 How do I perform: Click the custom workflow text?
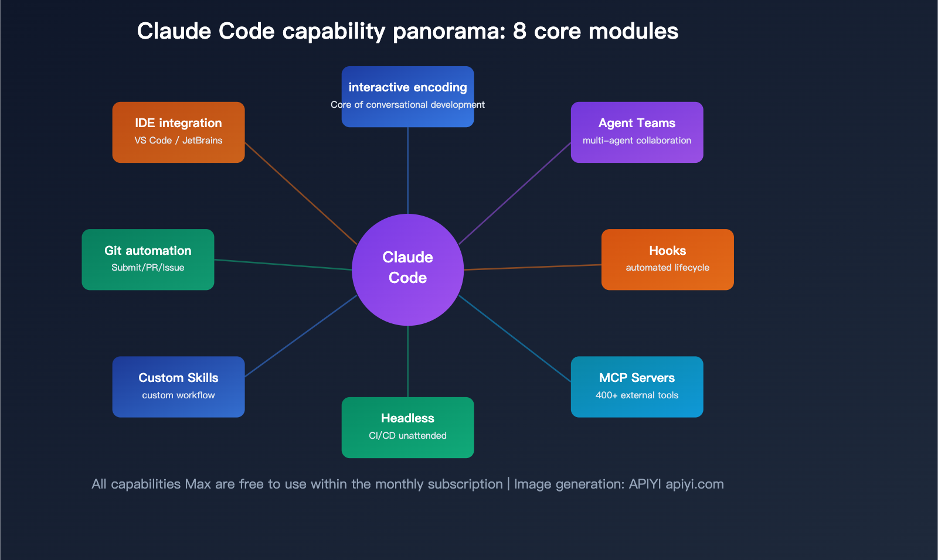[x=178, y=395]
